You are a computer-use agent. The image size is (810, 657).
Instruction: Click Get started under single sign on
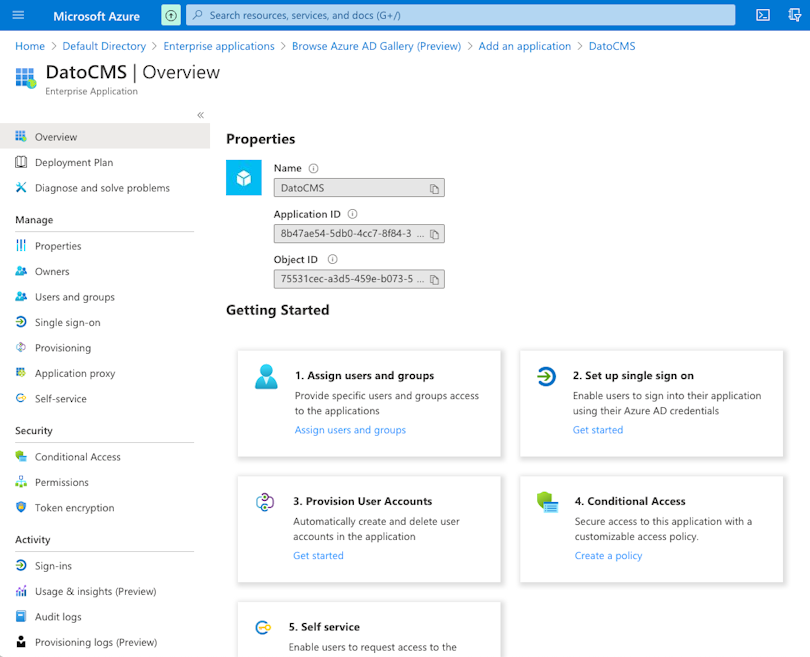click(x=598, y=430)
